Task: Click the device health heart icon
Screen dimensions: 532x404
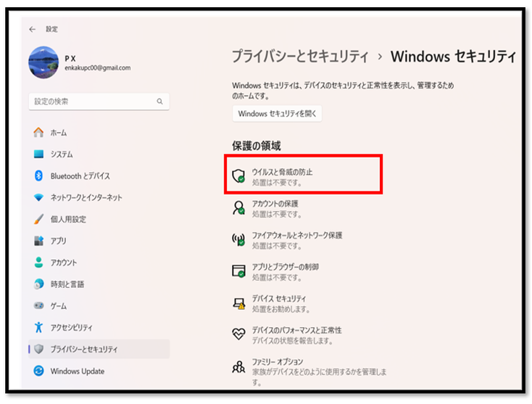Action: tap(238, 334)
